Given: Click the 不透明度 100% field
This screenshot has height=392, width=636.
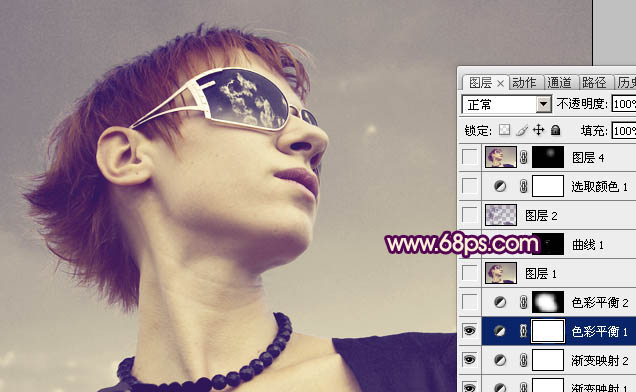Looking at the screenshot, I should click(624, 104).
